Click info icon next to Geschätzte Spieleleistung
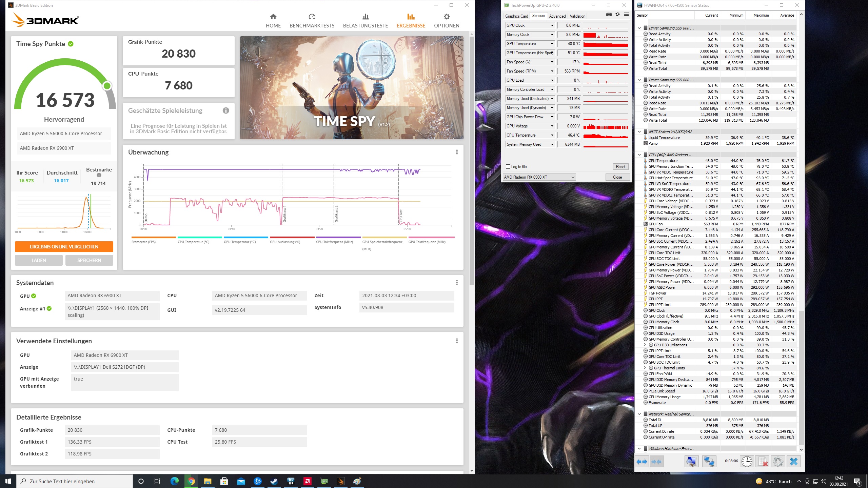Image resolution: width=868 pixels, height=488 pixels. 226,110
